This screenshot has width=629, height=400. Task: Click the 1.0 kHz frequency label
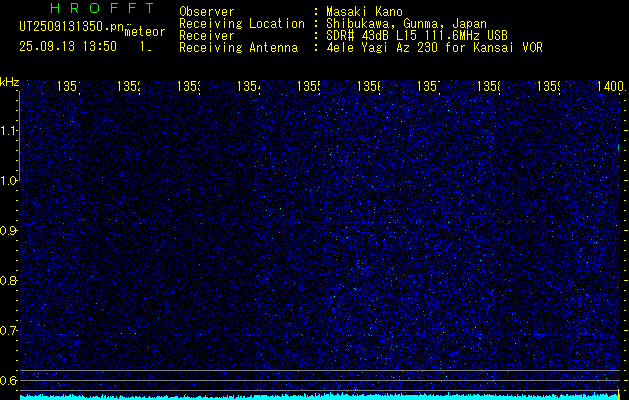9,181
